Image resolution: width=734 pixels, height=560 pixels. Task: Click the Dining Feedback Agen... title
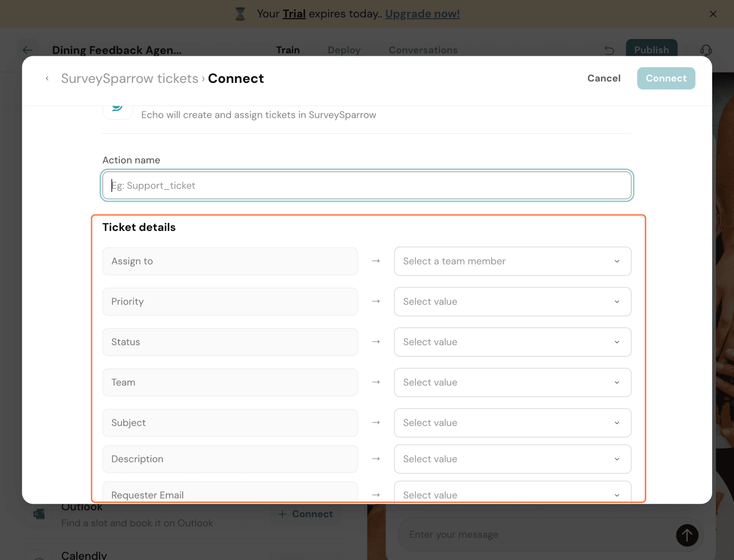pos(117,50)
